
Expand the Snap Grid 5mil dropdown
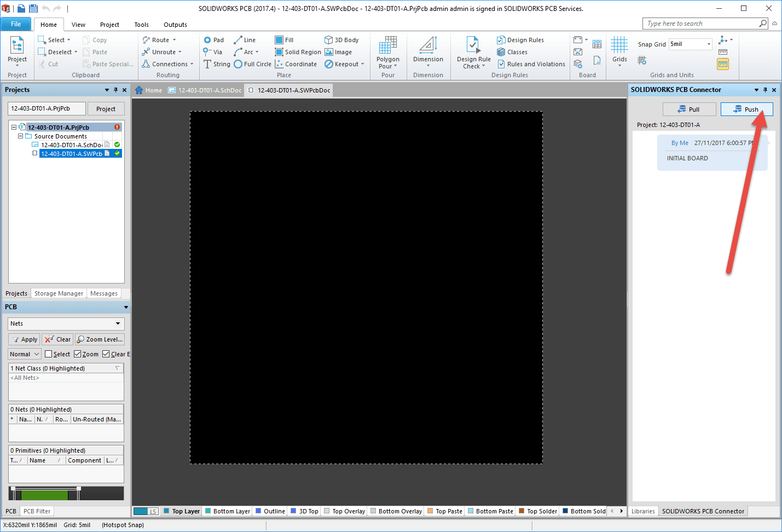(x=709, y=44)
